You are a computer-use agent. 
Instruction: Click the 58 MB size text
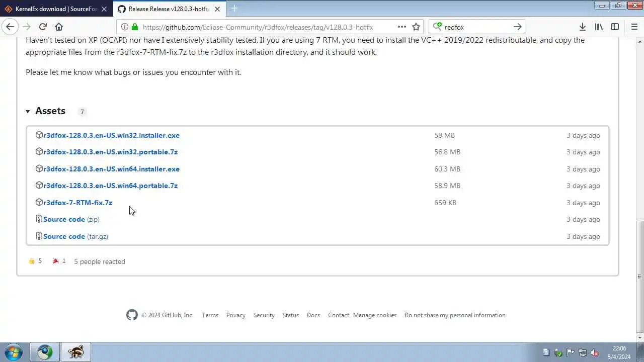point(444,135)
